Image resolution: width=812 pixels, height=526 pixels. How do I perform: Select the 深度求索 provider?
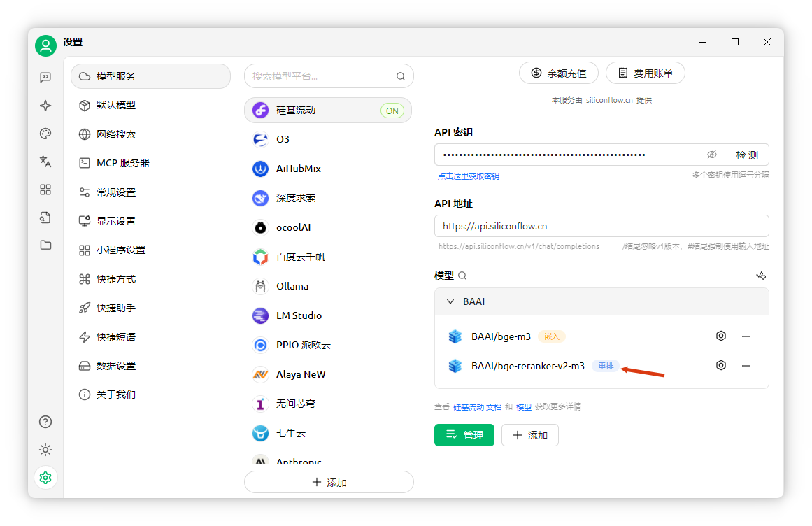coord(295,198)
